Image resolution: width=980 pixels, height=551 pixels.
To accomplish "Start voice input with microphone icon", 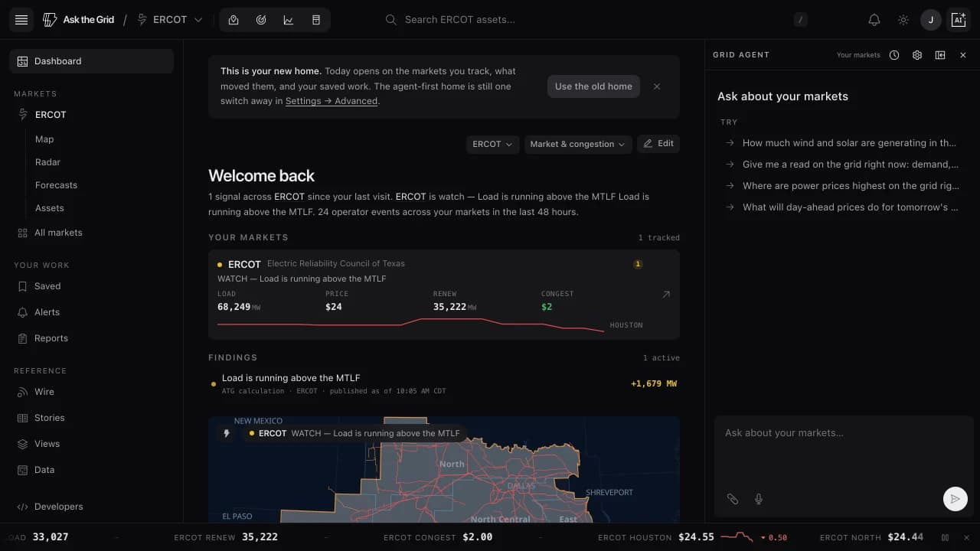I will point(759,499).
